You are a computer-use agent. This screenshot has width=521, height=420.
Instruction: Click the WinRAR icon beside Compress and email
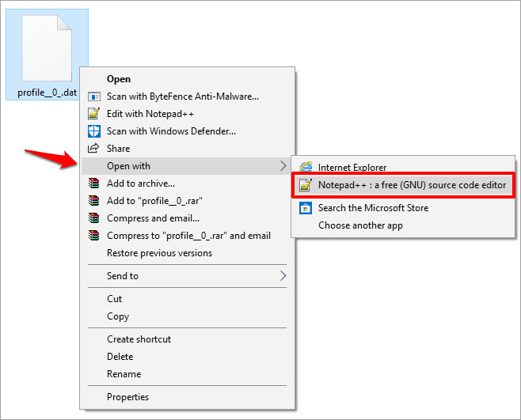point(94,218)
